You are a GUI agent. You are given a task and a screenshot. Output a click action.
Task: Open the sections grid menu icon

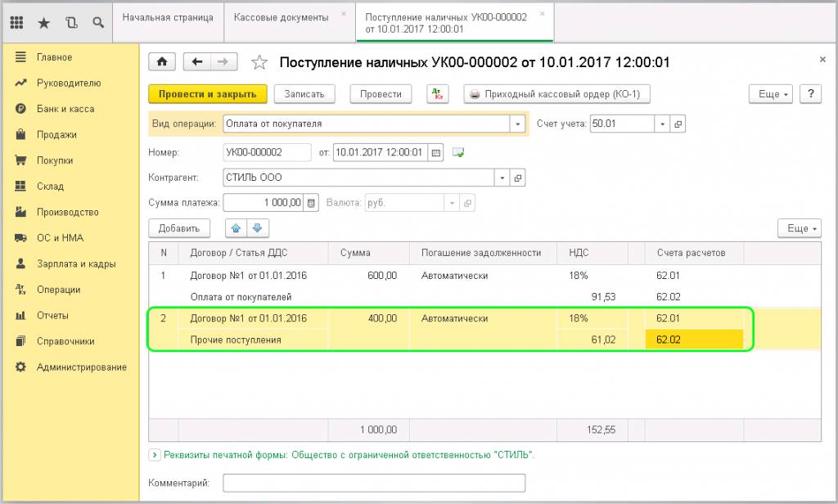16,22
